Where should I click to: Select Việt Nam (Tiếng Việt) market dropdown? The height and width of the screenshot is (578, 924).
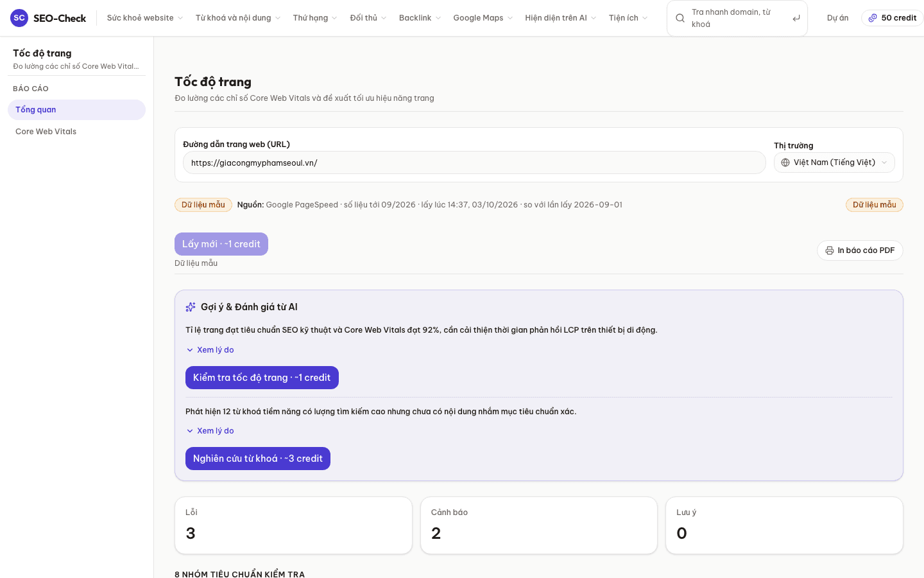(834, 162)
